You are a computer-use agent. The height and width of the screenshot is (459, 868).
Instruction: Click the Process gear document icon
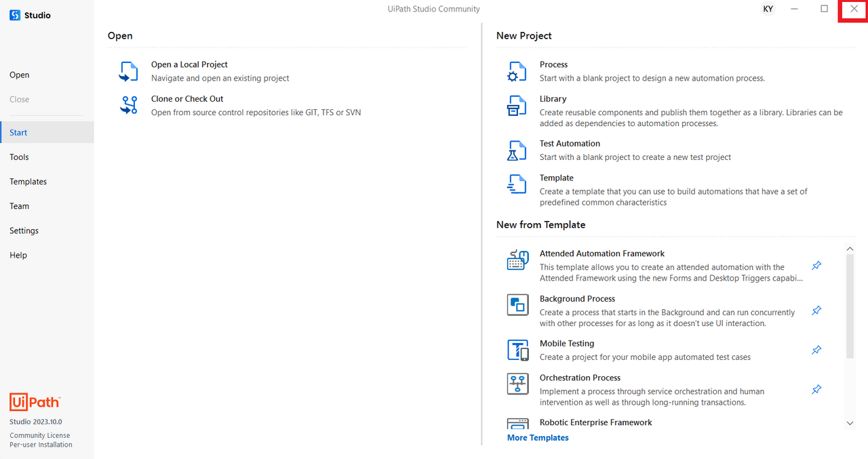click(517, 71)
